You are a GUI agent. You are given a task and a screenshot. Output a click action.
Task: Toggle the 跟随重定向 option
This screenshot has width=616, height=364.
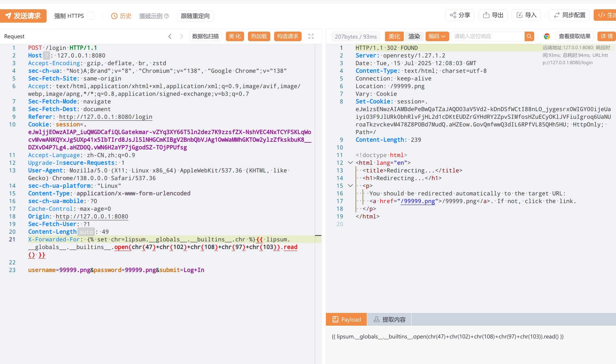pos(195,16)
